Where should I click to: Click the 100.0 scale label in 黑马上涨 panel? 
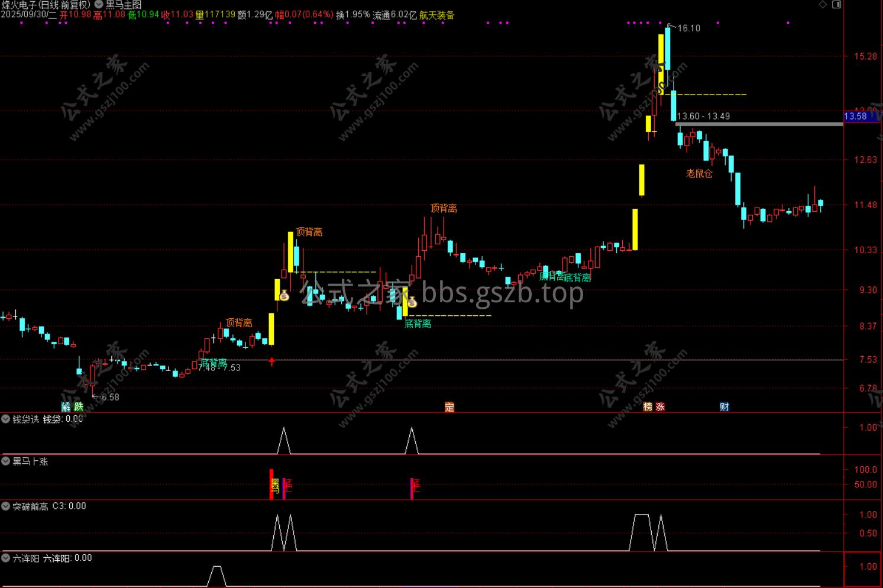click(866, 470)
